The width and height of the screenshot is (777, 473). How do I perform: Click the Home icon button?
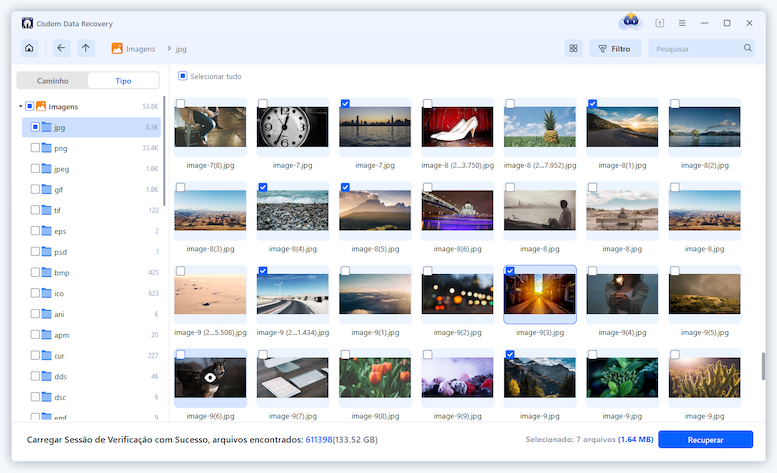point(28,48)
